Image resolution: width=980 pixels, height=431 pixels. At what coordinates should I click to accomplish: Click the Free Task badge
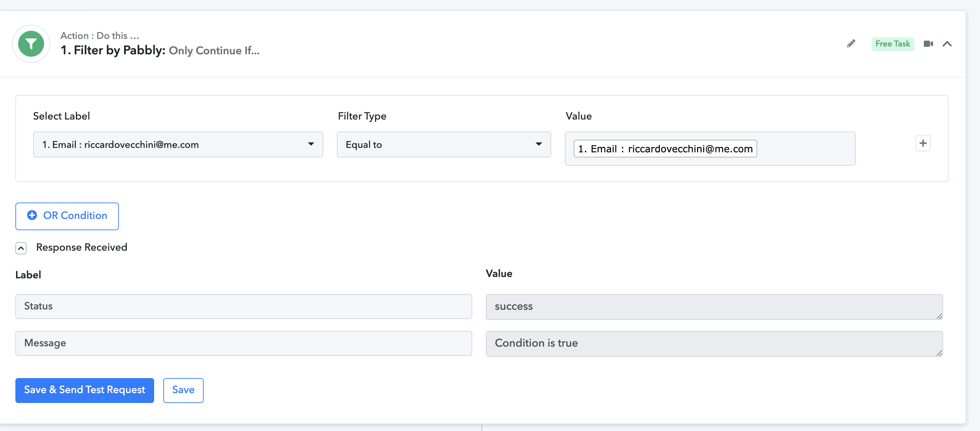893,44
